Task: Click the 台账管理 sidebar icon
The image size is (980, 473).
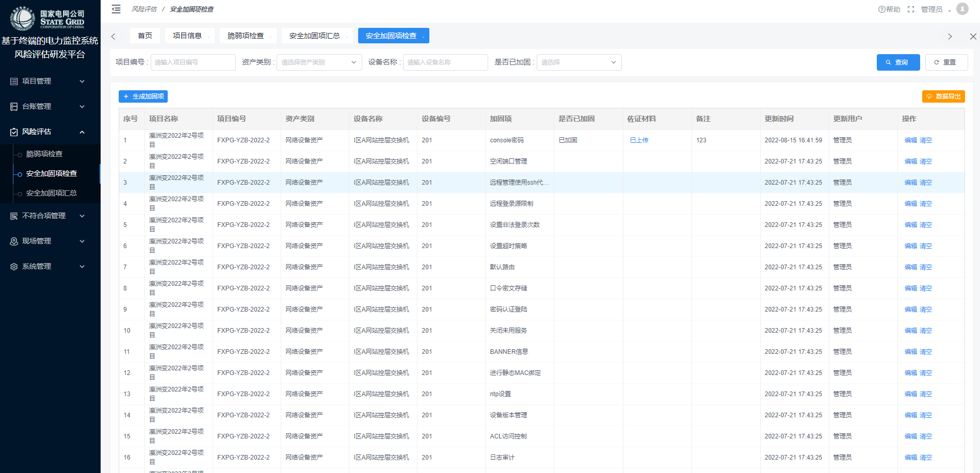Action: 14,107
